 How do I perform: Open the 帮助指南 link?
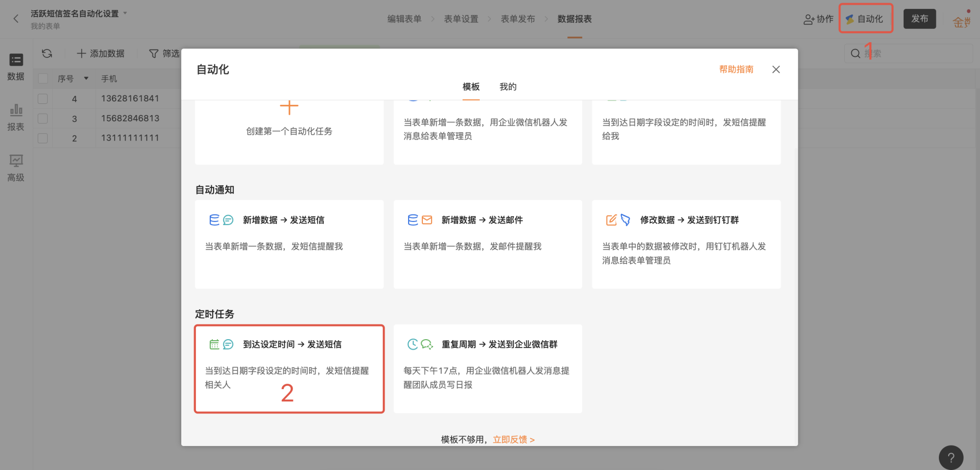(x=736, y=69)
